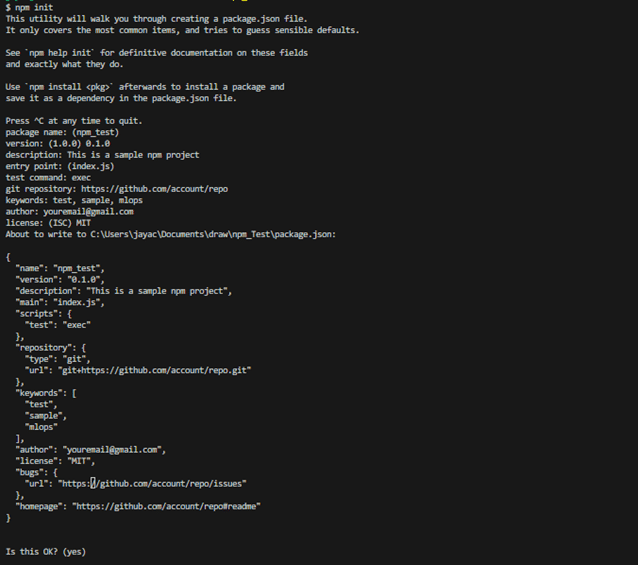
Task: Click the git+https repo.git URL in repository block
Action: pos(154,370)
